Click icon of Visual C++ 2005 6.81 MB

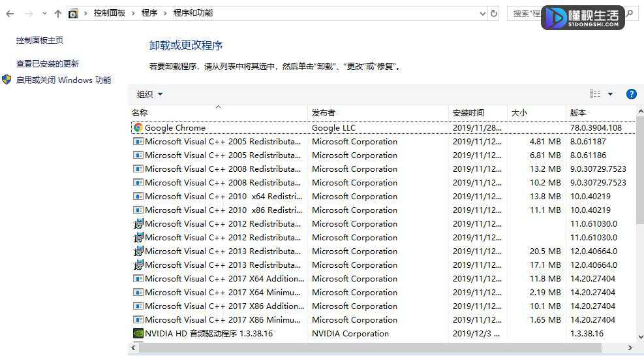pyautogui.click(x=138, y=155)
